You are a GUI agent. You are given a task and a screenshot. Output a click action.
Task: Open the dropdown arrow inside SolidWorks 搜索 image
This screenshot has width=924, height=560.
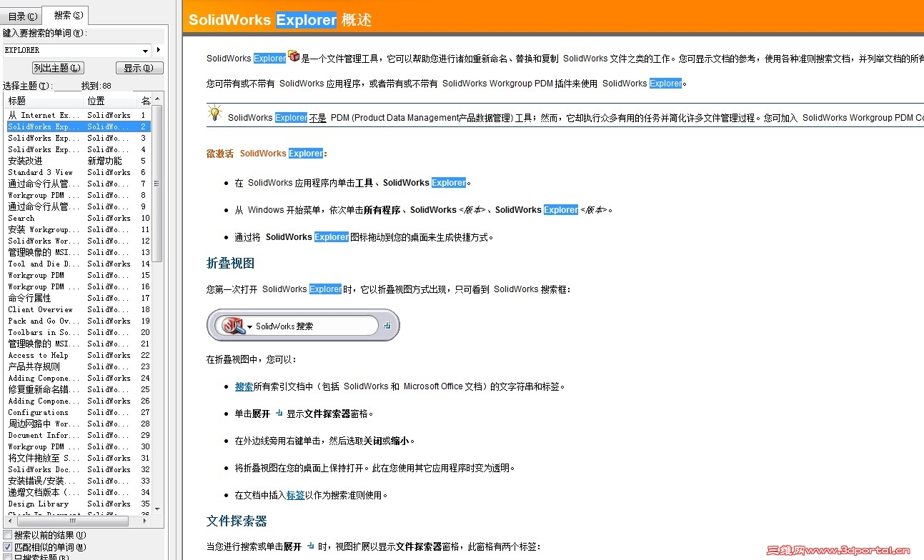[250, 326]
